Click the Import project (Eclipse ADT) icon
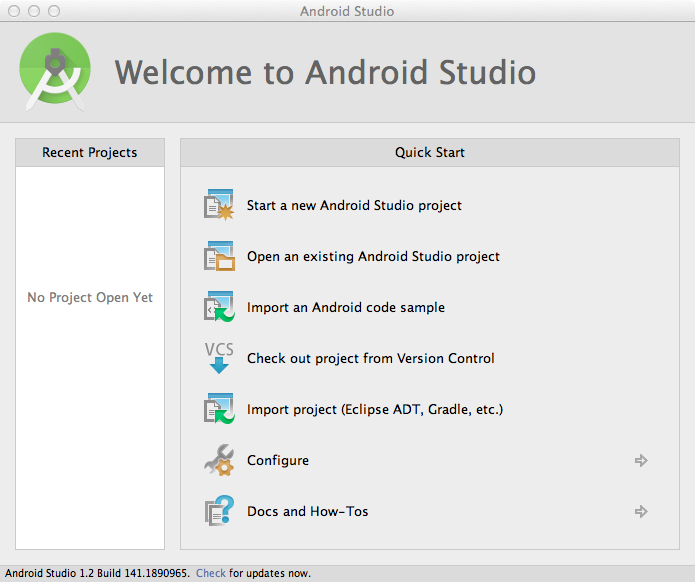The height and width of the screenshot is (582, 695). [x=219, y=409]
